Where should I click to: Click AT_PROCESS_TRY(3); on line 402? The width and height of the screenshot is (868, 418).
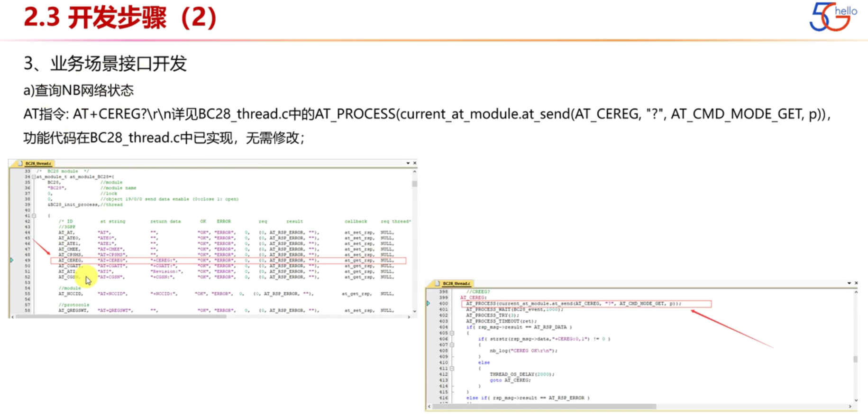pyautogui.click(x=493, y=315)
